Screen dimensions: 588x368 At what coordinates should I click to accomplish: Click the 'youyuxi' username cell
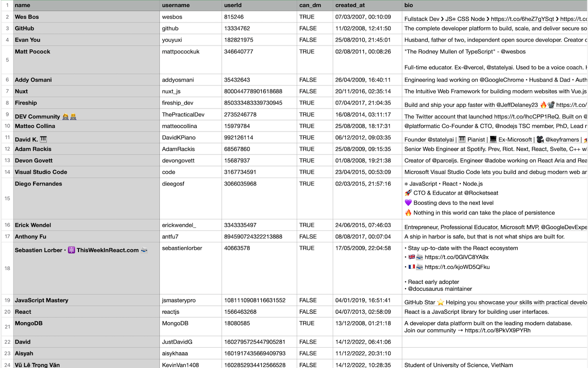[x=191, y=40]
